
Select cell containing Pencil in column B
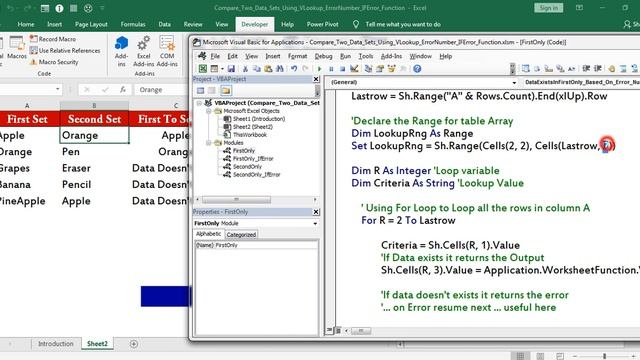(x=94, y=184)
